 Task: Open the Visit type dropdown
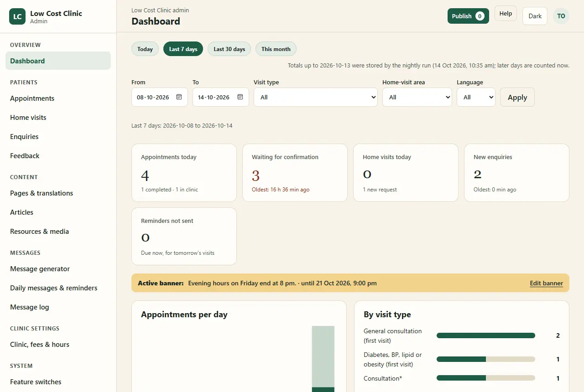point(316,97)
